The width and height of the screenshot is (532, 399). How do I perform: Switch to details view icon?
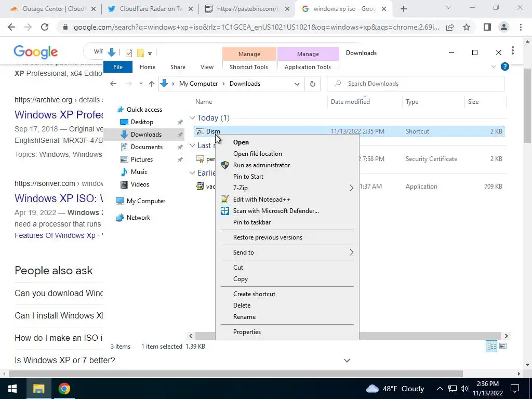491,346
